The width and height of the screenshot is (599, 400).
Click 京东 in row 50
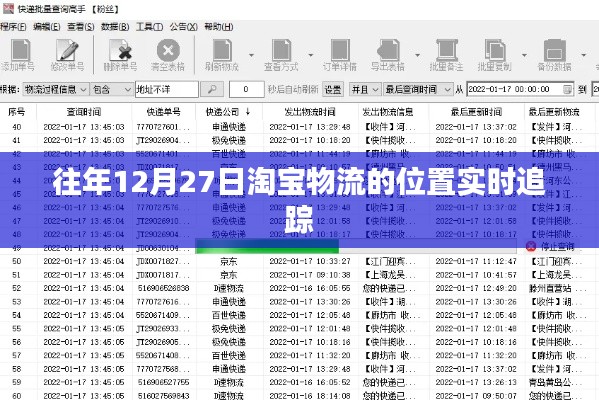(229, 261)
